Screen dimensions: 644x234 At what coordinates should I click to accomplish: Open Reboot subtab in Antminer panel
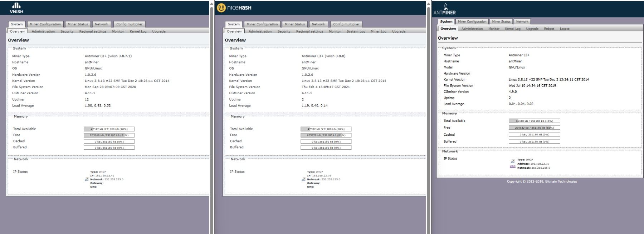point(549,29)
